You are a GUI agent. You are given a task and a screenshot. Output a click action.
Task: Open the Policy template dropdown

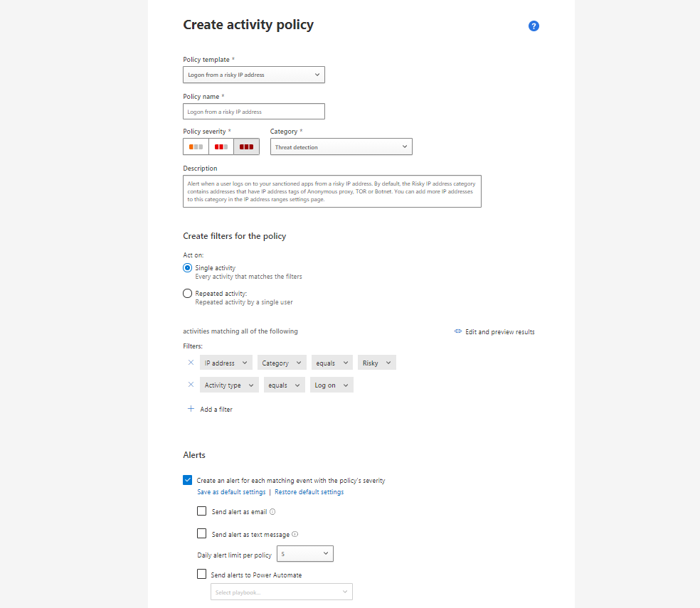253,75
